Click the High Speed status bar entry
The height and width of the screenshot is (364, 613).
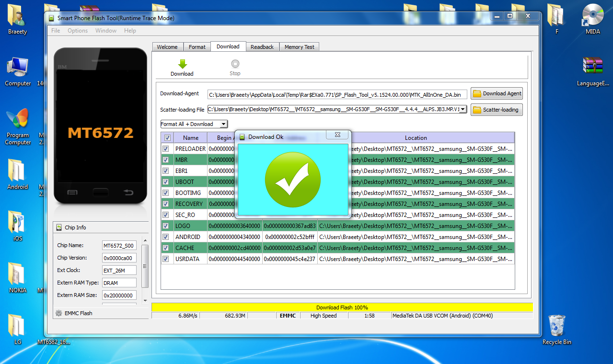[x=324, y=316]
